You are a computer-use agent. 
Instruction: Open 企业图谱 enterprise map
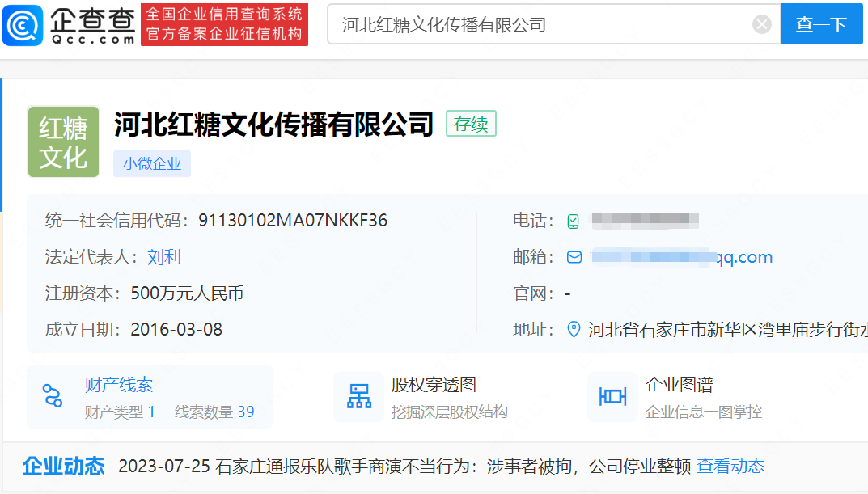point(680,385)
